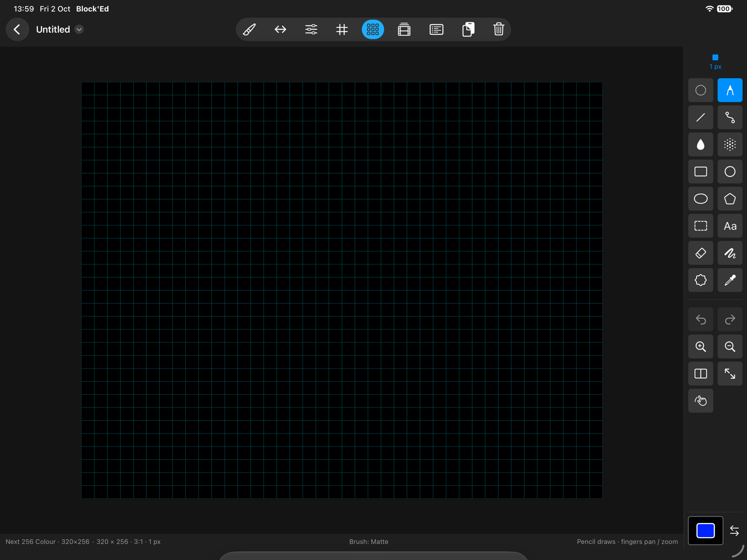Select the freehand scribble tool

pos(730,253)
